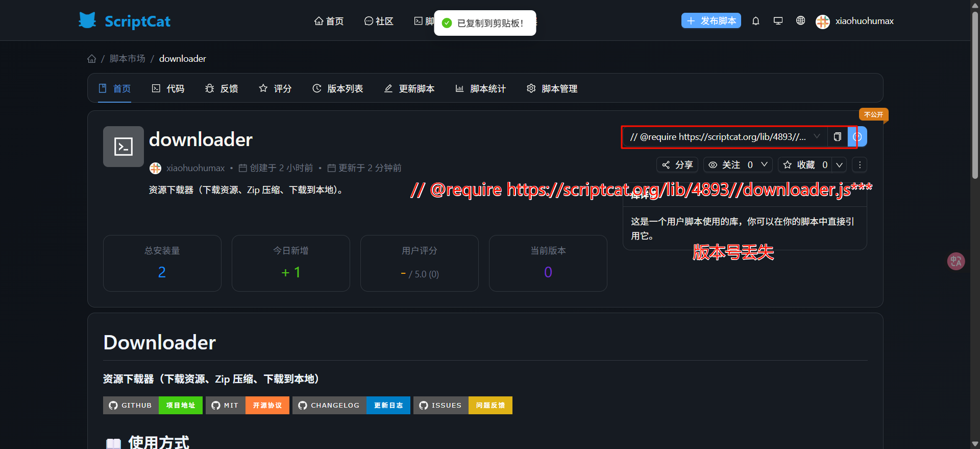Expand the @require URL dropdown

click(x=817, y=136)
